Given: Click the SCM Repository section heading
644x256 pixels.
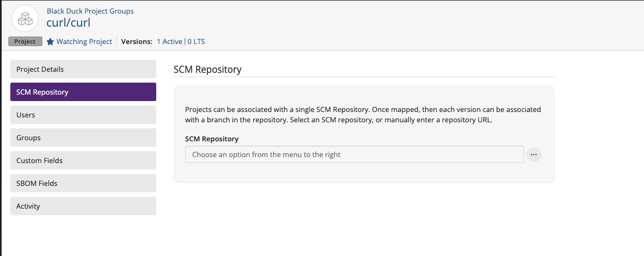Looking at the screenshot, I should (x=207, y=70).
